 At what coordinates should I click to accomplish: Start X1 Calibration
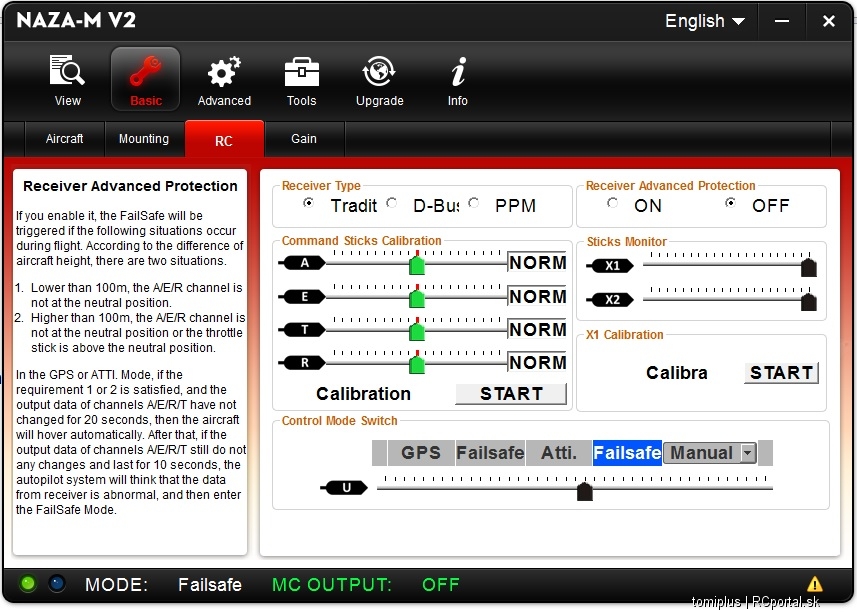pyautogui.click(x=782, y=373)
